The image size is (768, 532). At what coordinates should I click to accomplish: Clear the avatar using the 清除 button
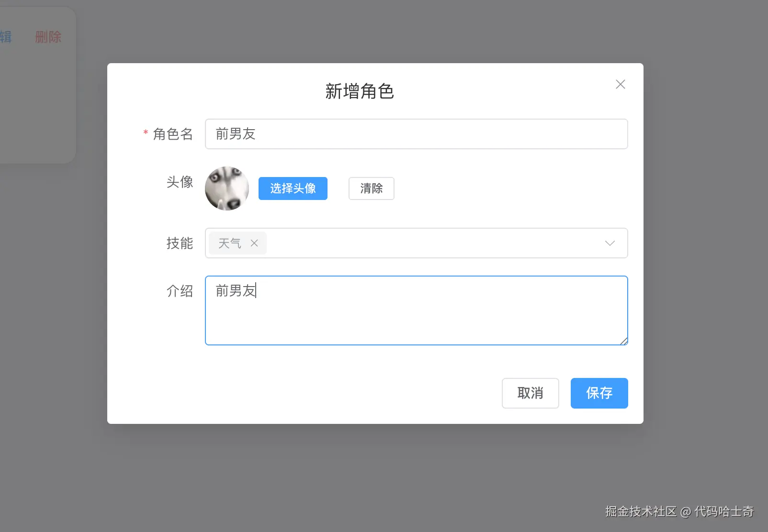point(371,188)
